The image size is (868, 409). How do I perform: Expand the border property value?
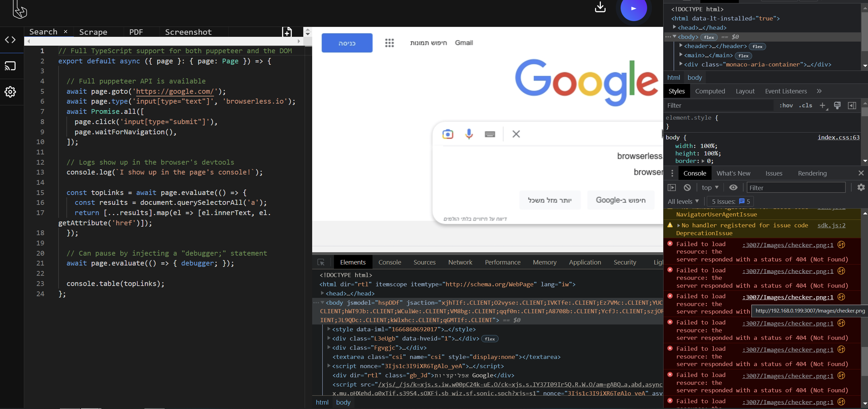(703, 161)
